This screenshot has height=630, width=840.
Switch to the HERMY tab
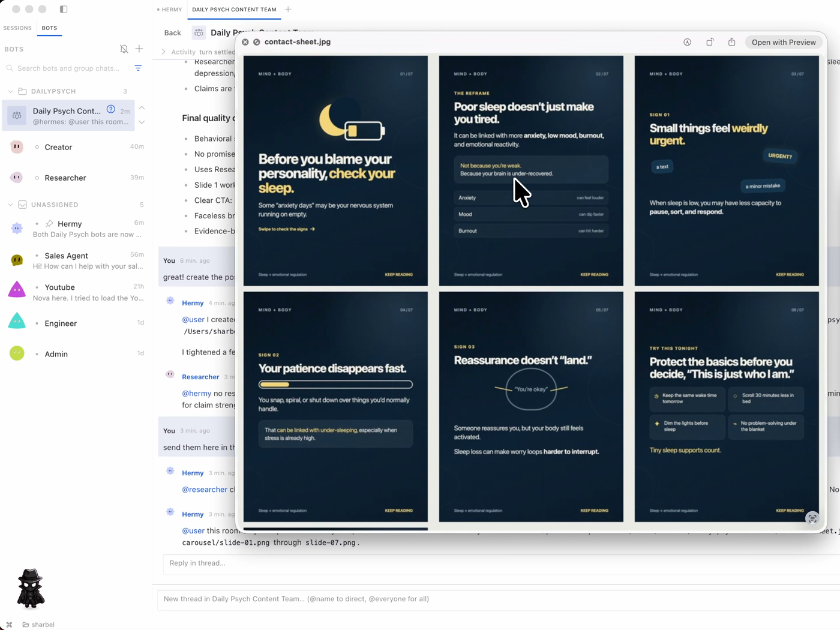[x=169, y=10]
